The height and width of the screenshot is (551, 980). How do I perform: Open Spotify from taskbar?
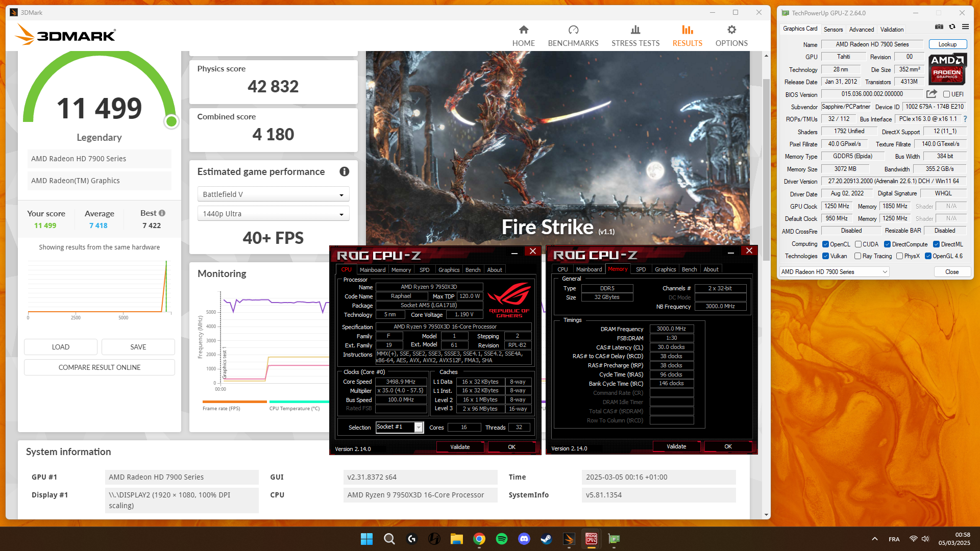[502, 539]
